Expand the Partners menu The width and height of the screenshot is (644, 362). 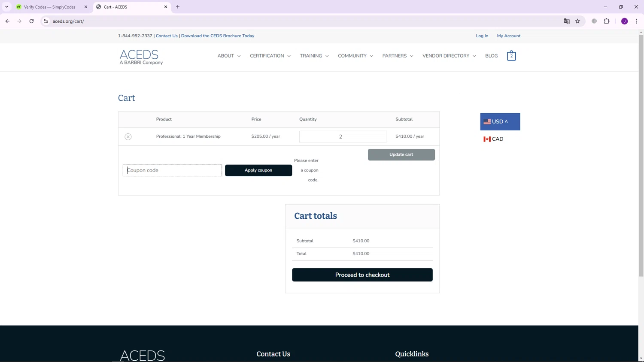tap(398, 56)
